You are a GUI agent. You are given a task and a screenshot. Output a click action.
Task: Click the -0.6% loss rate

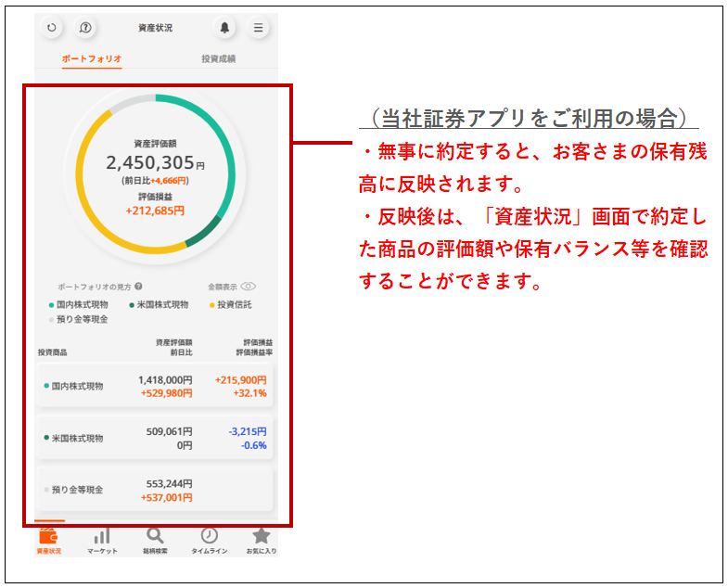(x=253, y=445)
